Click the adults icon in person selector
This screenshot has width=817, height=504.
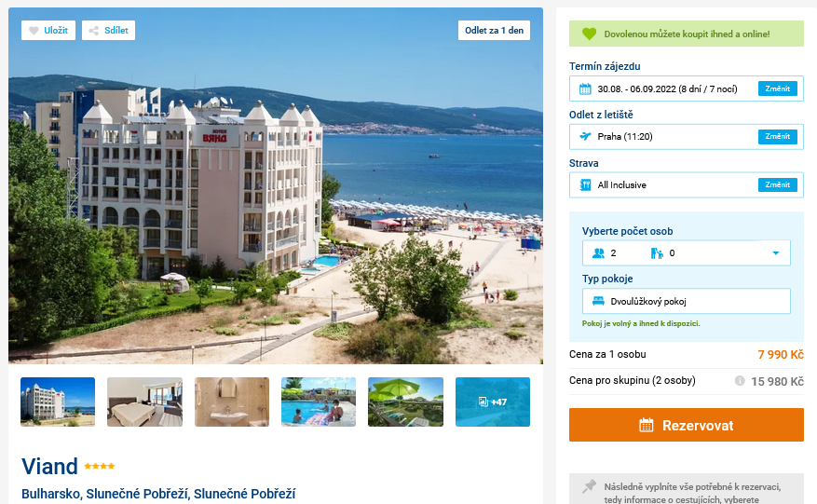(598, 253)
